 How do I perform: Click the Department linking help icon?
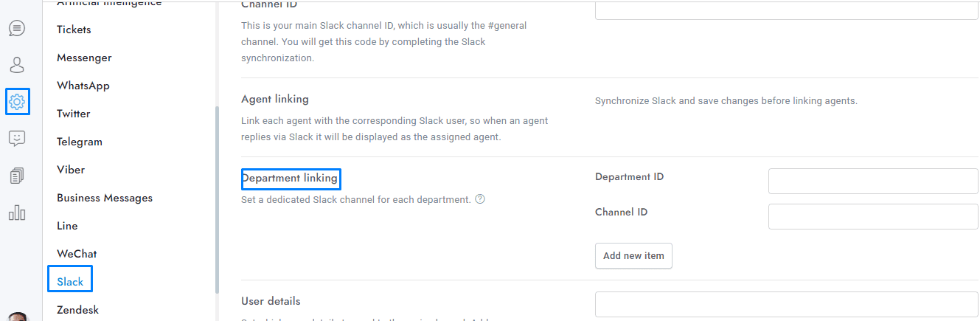pos(480,199)
